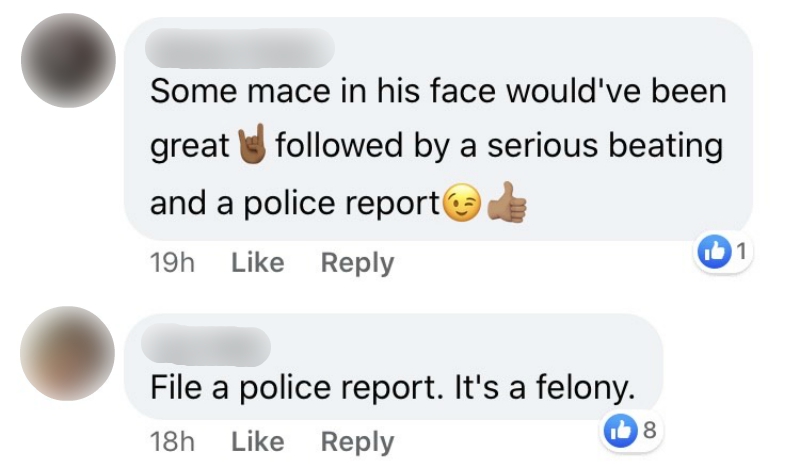
Task: Reply to the mace comment
Action: click(357, 264)
